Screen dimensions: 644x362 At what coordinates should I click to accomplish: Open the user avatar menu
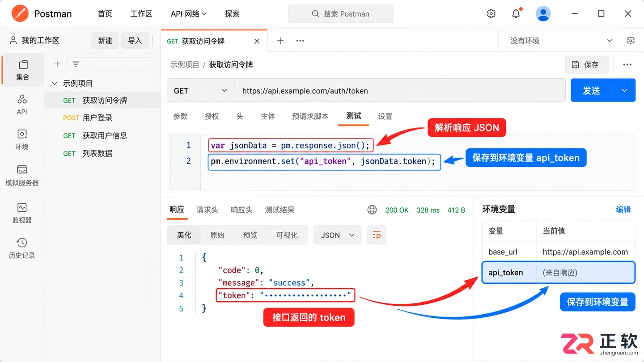click(543, 14)
